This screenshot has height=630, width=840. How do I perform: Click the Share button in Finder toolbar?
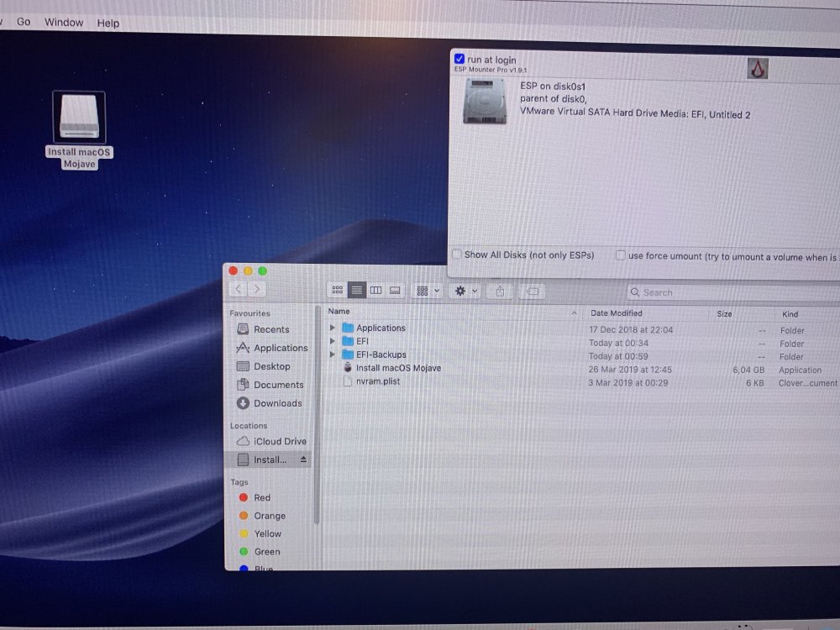pos(500,291)
